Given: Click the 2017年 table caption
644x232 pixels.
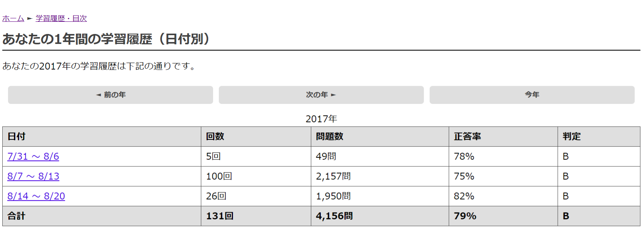Looking at the screenshot, I should click(x=321, y=119).
